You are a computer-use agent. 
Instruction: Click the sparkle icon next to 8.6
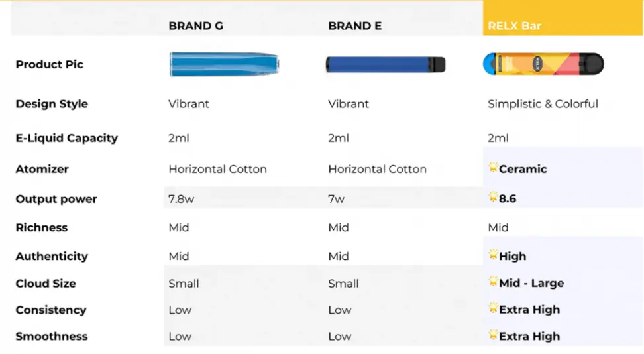493,197
